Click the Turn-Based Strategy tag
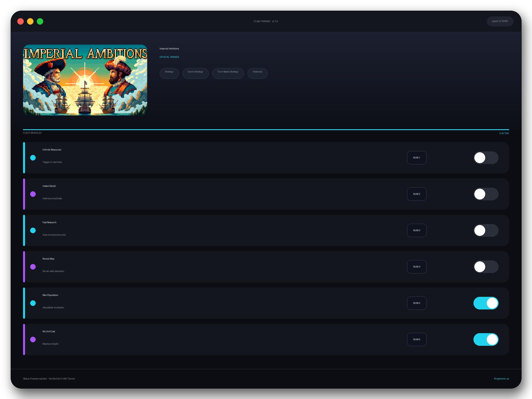Image resolution: width=532 pixels, height=399 pixels. [x=228, y=73]
